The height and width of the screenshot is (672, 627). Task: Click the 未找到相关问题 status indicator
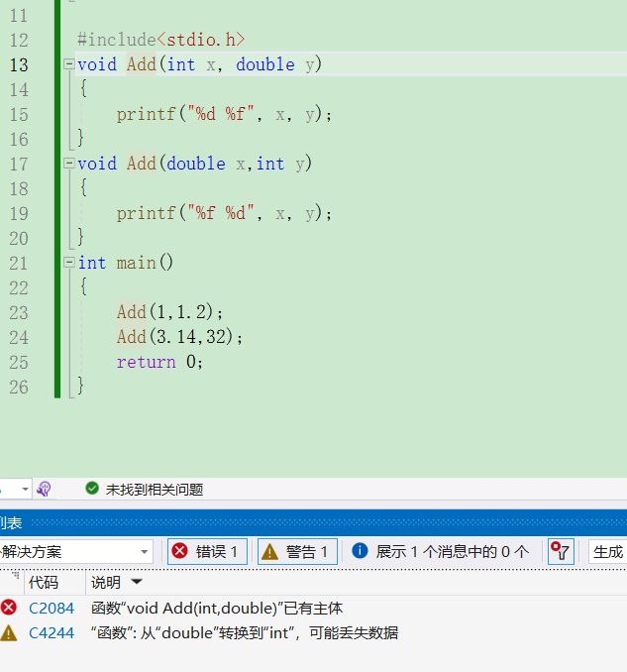145,489
